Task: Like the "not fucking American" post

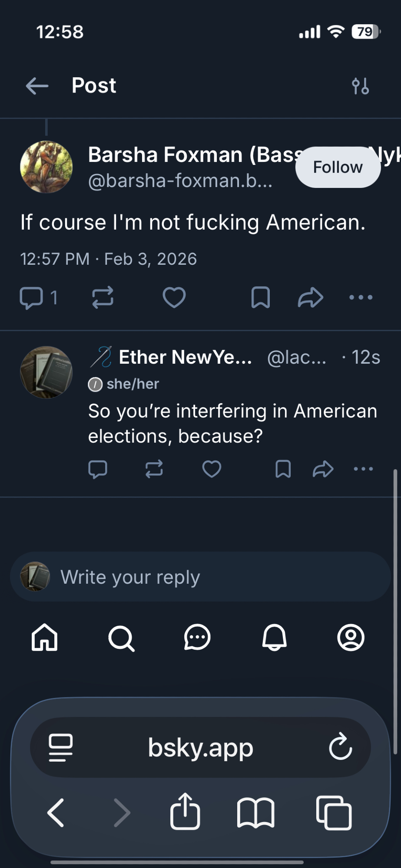Action: (x=174, y=298)
